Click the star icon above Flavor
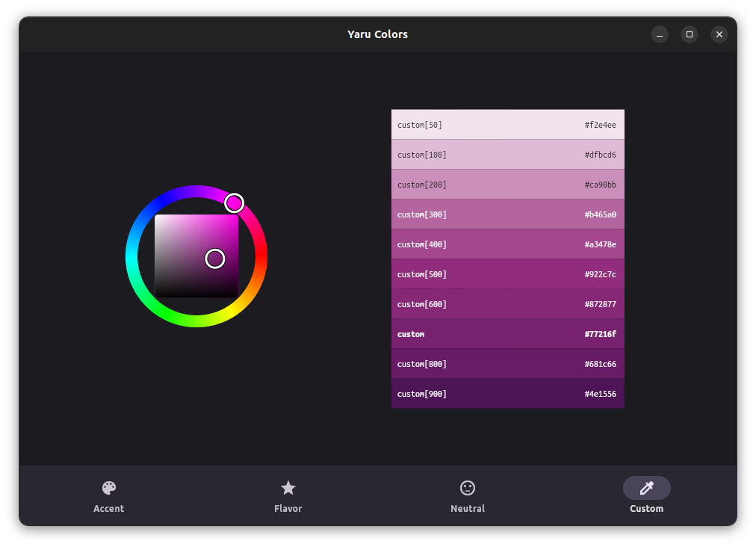756x547 pixels. (288, 488)
